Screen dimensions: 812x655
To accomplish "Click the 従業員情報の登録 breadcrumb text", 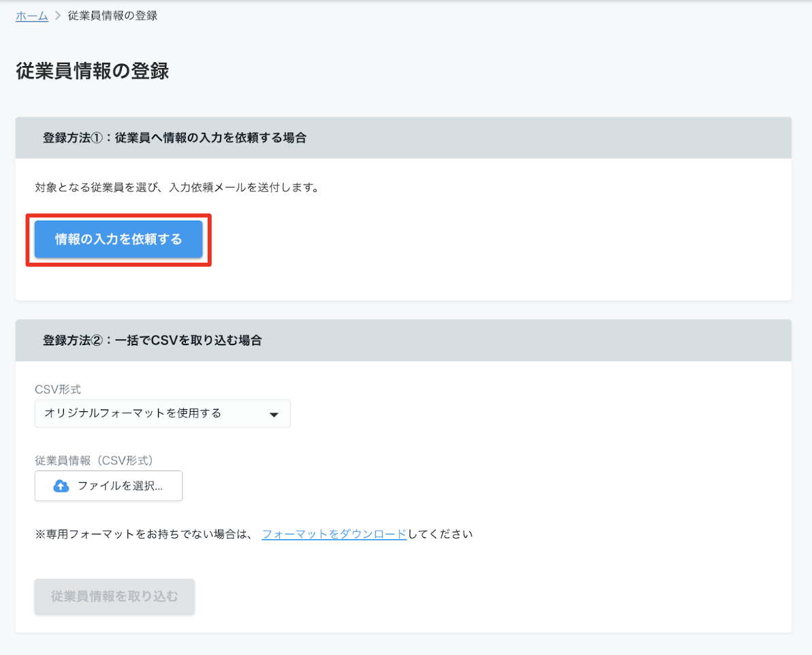I will click(112, 16).
